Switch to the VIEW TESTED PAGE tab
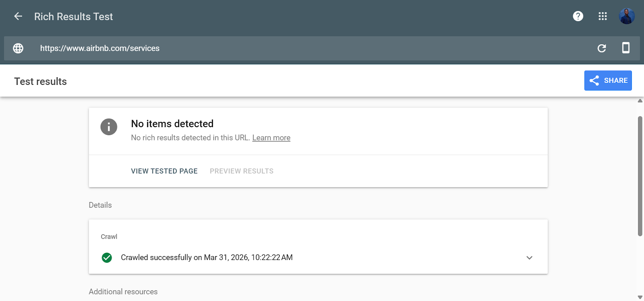The width and height of the screenshot is (644, 301). [x=164, y=171]
